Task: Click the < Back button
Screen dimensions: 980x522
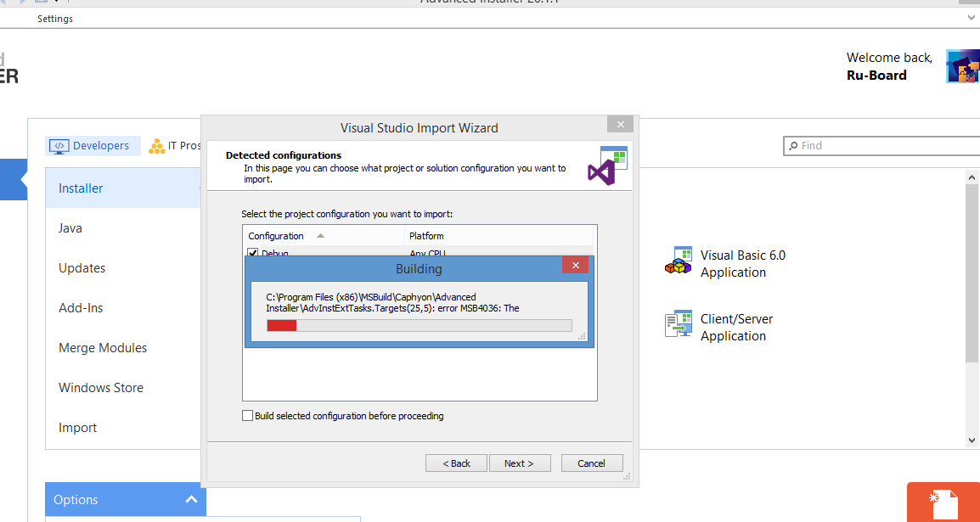Action: 456,463
